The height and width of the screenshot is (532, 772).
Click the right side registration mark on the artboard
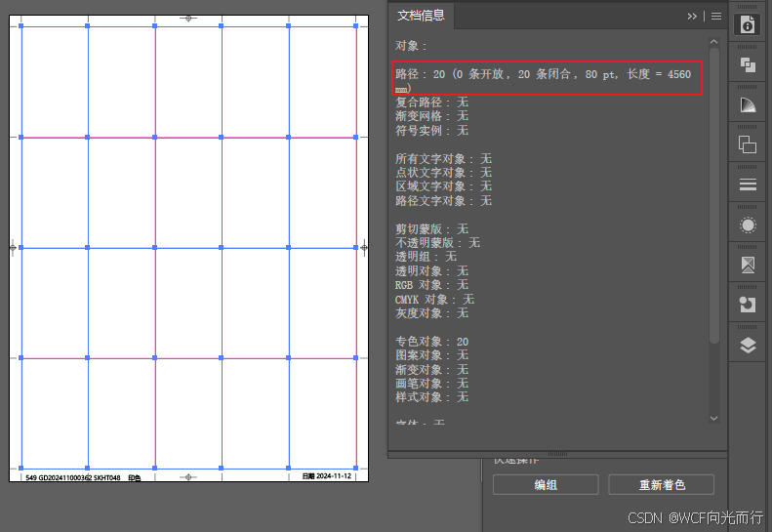364,247
